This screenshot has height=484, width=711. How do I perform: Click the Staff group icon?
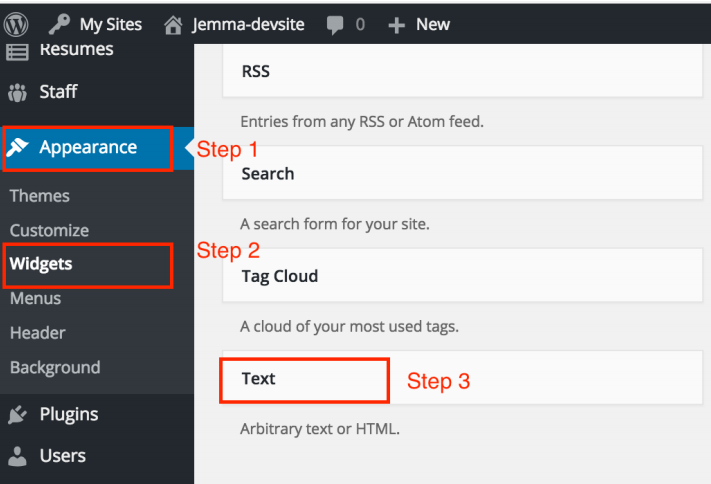coord(18,92)
